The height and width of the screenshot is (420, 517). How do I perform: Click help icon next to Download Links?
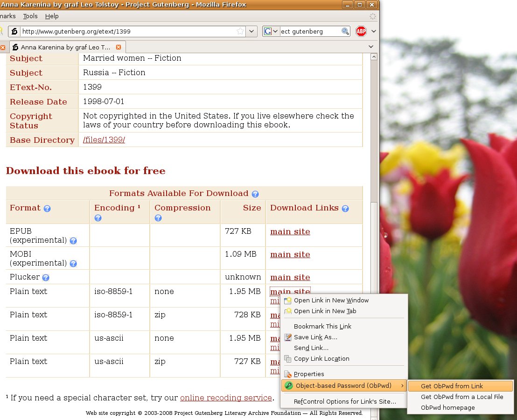pos(345,209)
